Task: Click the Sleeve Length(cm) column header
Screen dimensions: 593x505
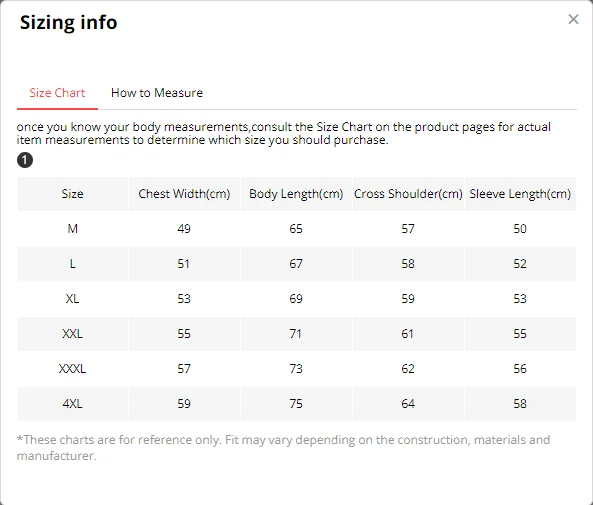Action: click(x=520, y=194)
